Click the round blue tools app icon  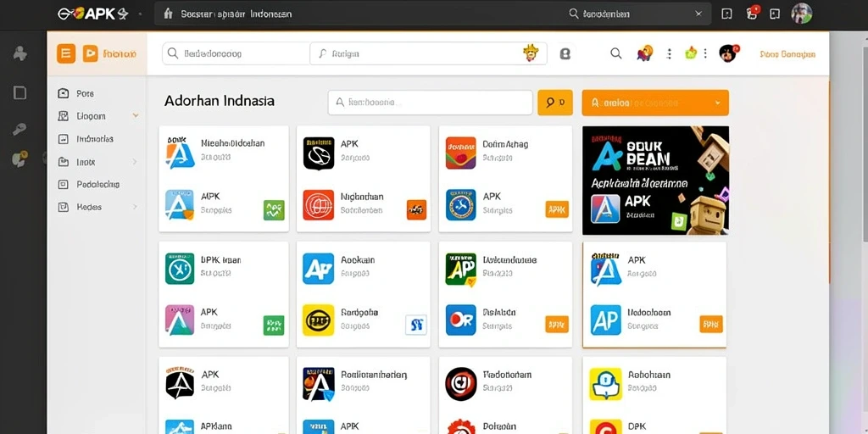[460, 205]
